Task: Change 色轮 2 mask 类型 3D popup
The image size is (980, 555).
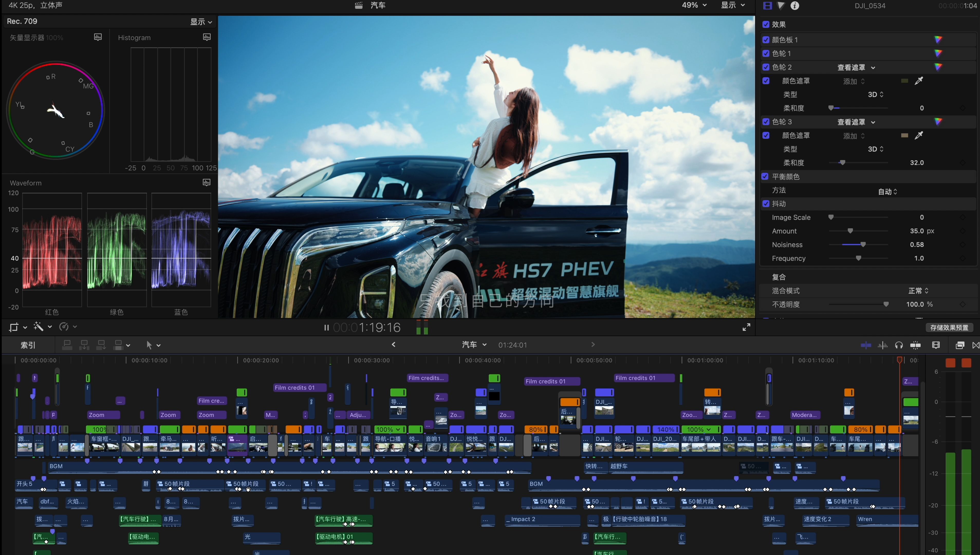Action: coord(876,95)
